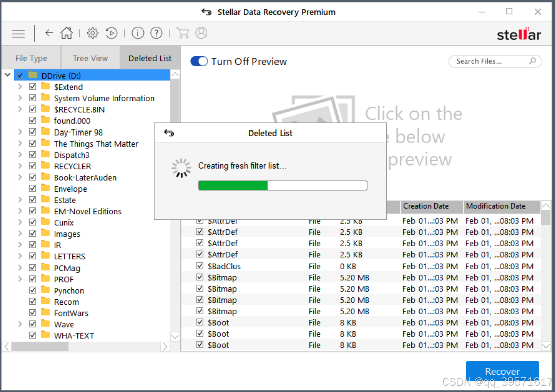
Task: Click the back icon in Deleted List dialog
Action: (x=169, y=133)
